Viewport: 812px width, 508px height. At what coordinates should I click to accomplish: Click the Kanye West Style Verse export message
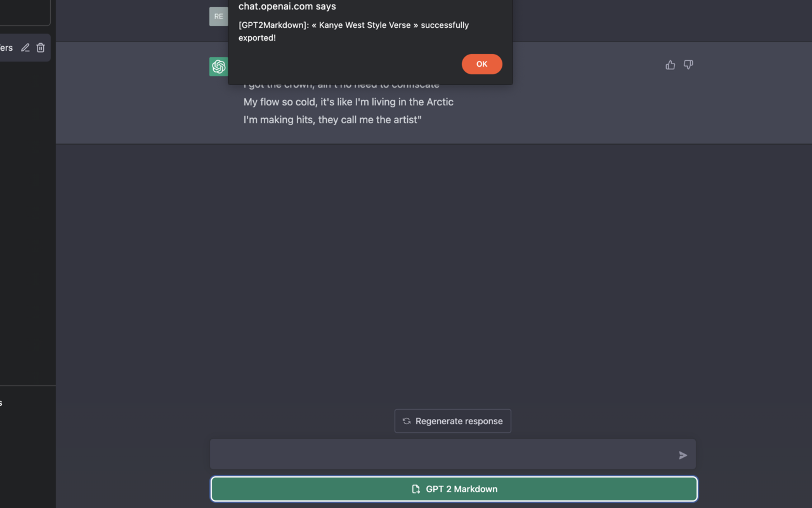(353, 30)
